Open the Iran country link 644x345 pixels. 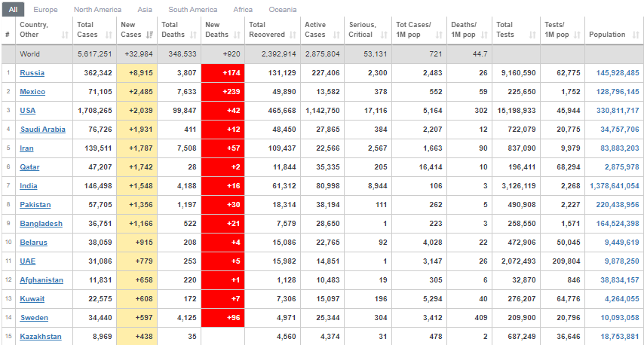[26, 148]
